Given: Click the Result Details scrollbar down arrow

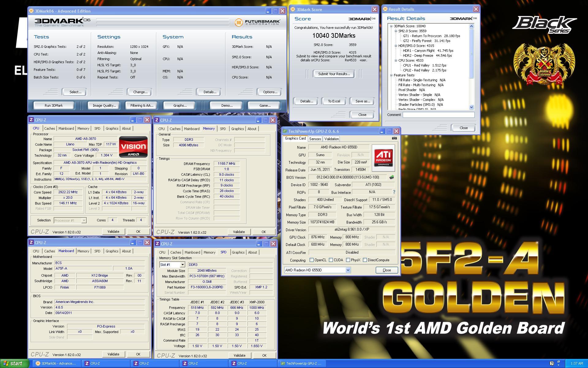Looking at the screenshot, I should coord(471,107).
